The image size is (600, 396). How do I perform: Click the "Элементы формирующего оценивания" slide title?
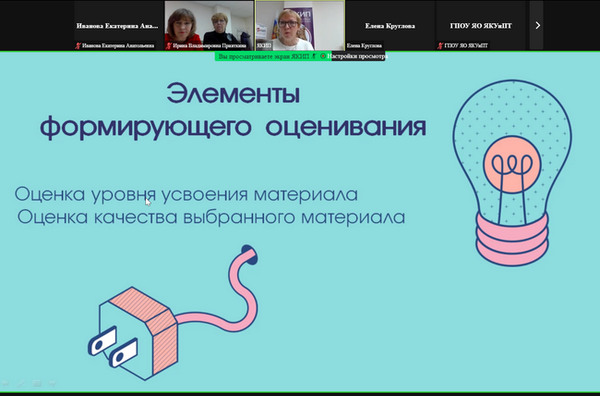point(233,110)
